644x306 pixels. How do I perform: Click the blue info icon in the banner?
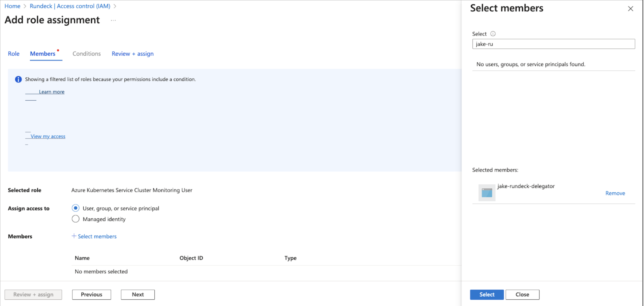pyautogui.click(x=18, y=79)
